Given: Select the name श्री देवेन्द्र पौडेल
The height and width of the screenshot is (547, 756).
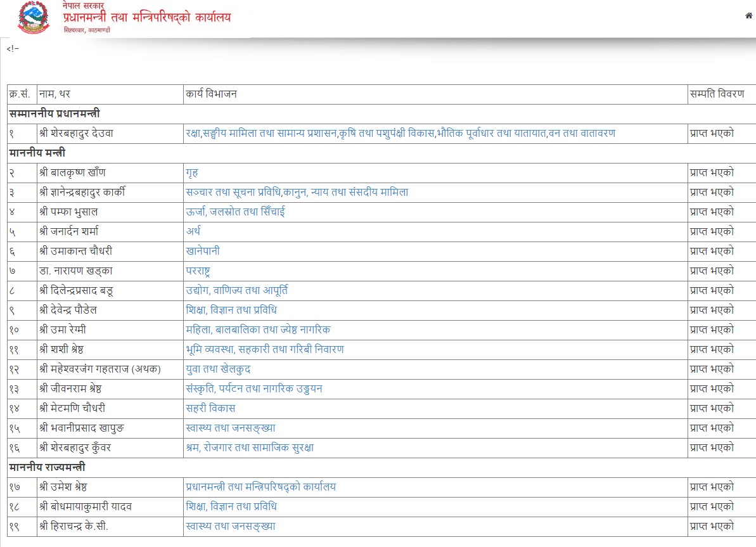Looking at the screenshot, I should pos(68,310).
